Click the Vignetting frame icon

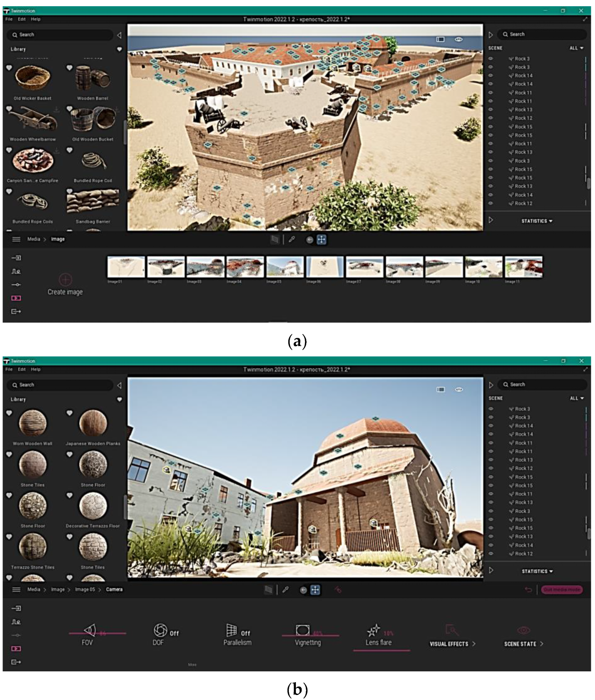[x=302, y=630]
